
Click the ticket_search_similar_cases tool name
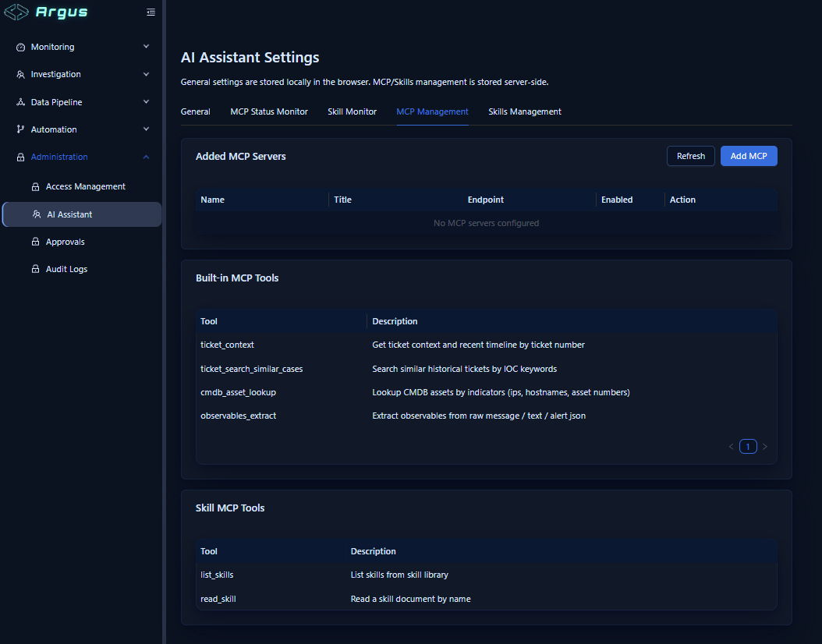pyautogui.click(x=252, y=369)
